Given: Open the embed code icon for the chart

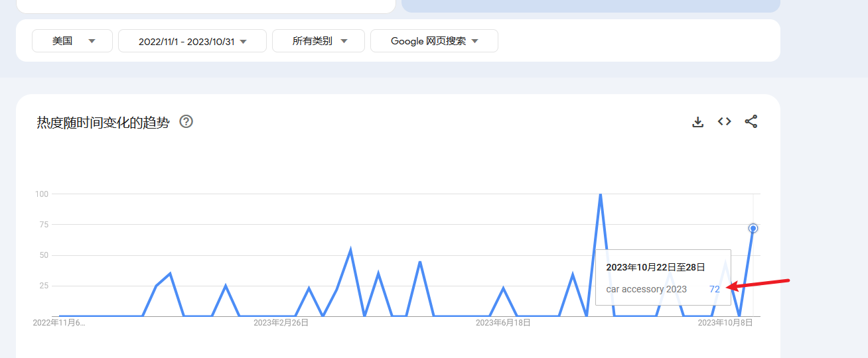Looking at the screenshot, I should pos(724,122).
